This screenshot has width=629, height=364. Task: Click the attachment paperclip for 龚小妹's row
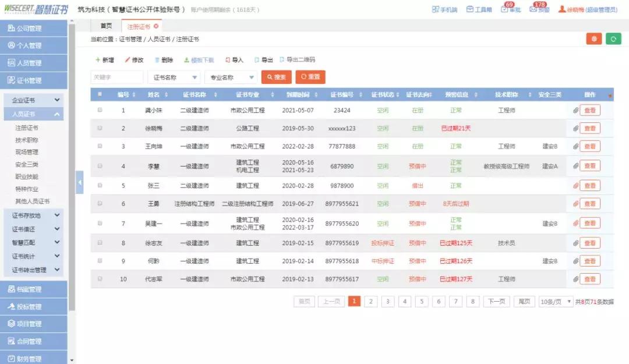click(575, 110)
